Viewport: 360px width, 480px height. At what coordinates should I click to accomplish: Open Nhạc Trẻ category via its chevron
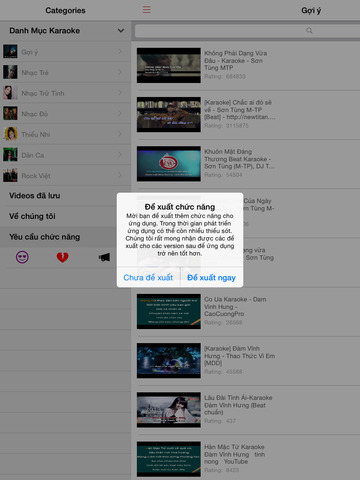(x=120, y=72)
